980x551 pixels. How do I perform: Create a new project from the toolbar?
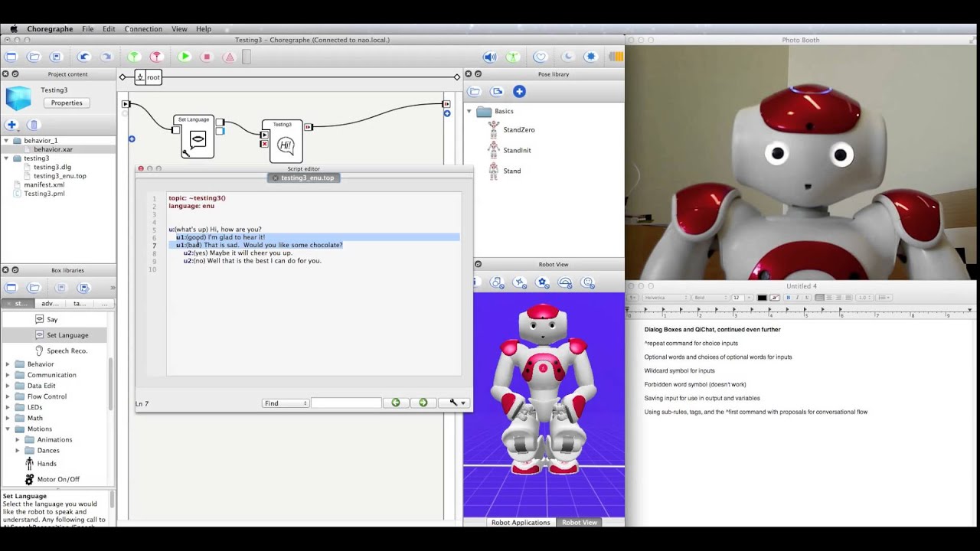click(x=11, y=57)
